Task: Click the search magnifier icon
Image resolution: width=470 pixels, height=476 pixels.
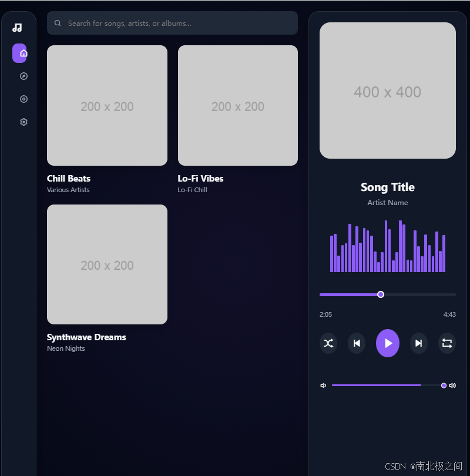Action: click(57, 23)
